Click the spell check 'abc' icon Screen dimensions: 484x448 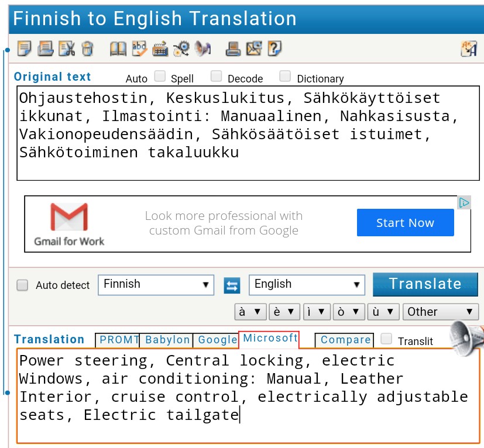(139, 49)
